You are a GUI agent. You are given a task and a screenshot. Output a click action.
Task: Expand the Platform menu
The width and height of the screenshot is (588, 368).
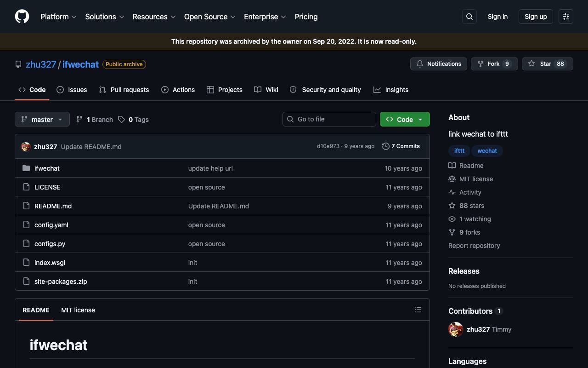pyautogui.click(x=58, y=17)
